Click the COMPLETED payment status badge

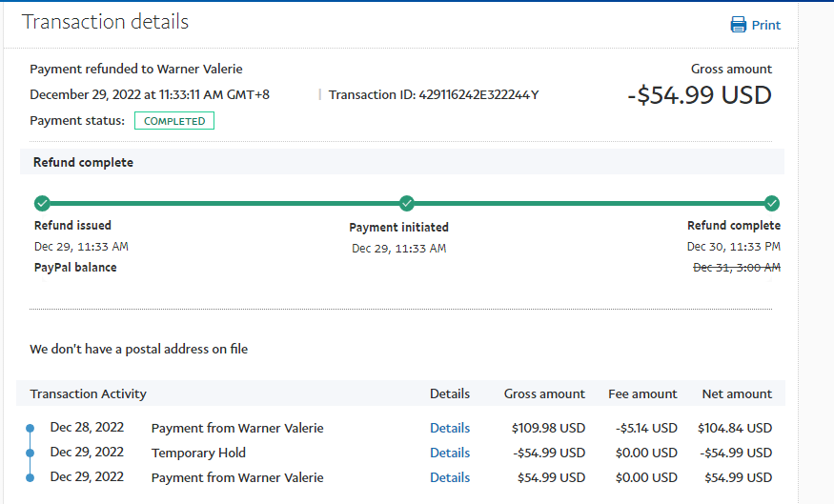(174, 121)
